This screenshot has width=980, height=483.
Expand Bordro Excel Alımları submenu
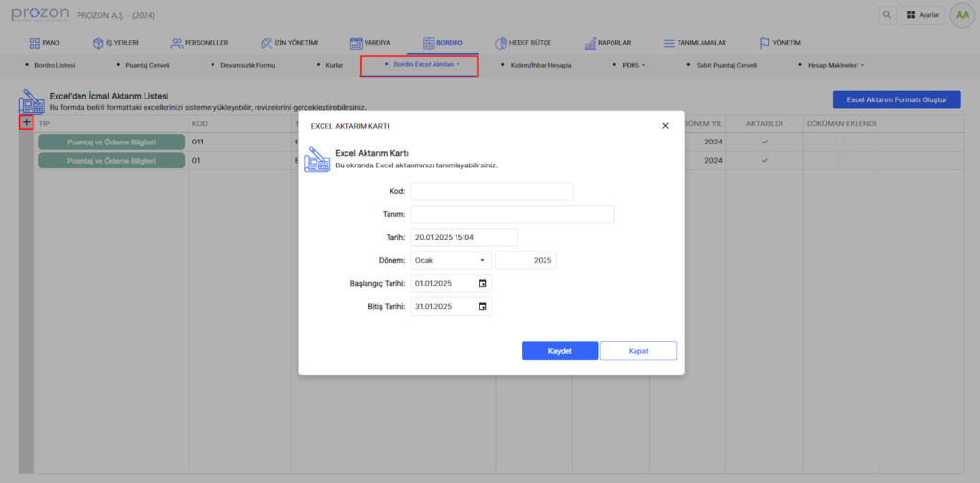click(417, 65)
